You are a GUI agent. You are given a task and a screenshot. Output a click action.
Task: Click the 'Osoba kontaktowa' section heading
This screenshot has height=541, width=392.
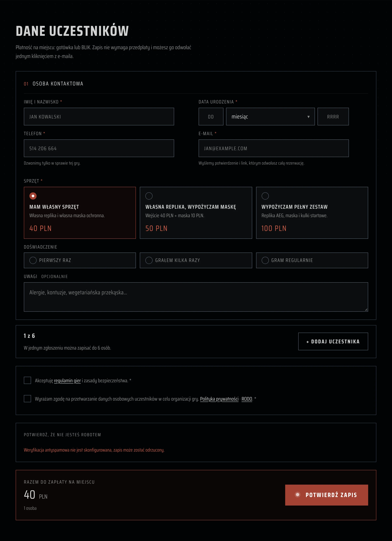pyautogui.click(x=58, y=84)
